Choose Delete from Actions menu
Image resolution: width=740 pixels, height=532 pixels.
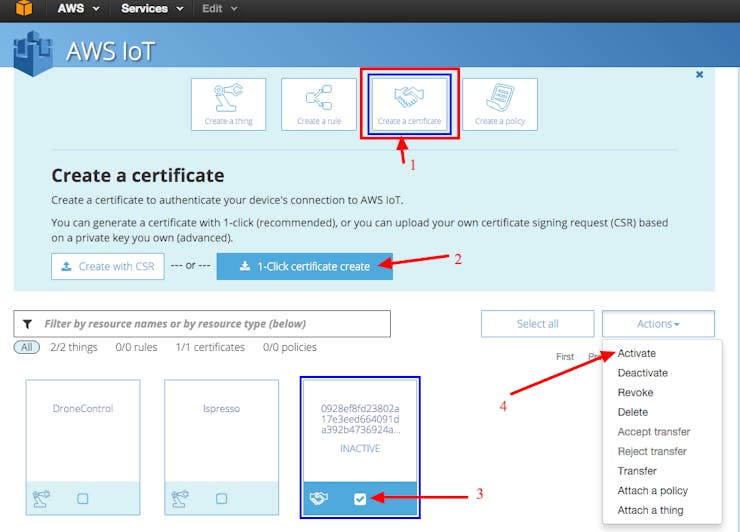(x=632, y=412)
